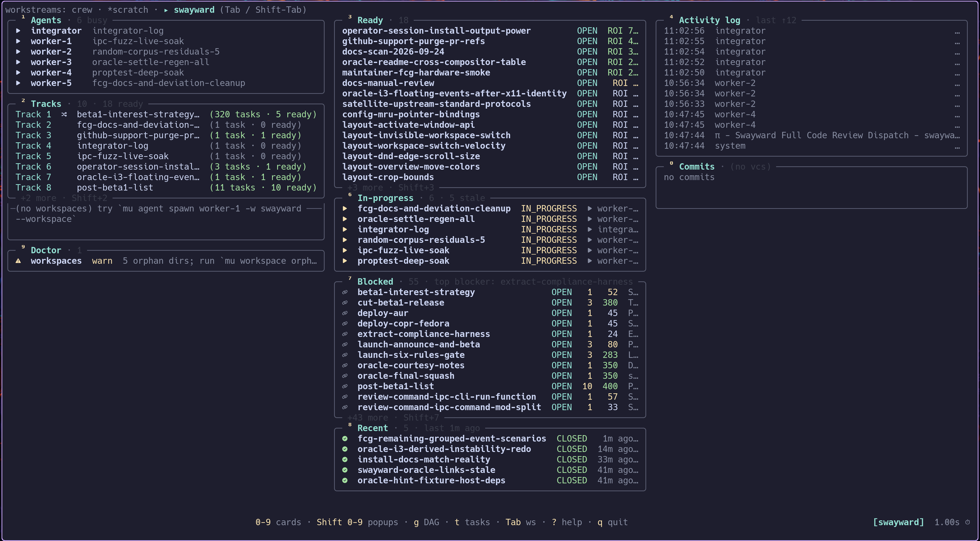This screenshot has height=541, width=980.
Task: Switch to the crew workstream
Action: pos(82,10)
